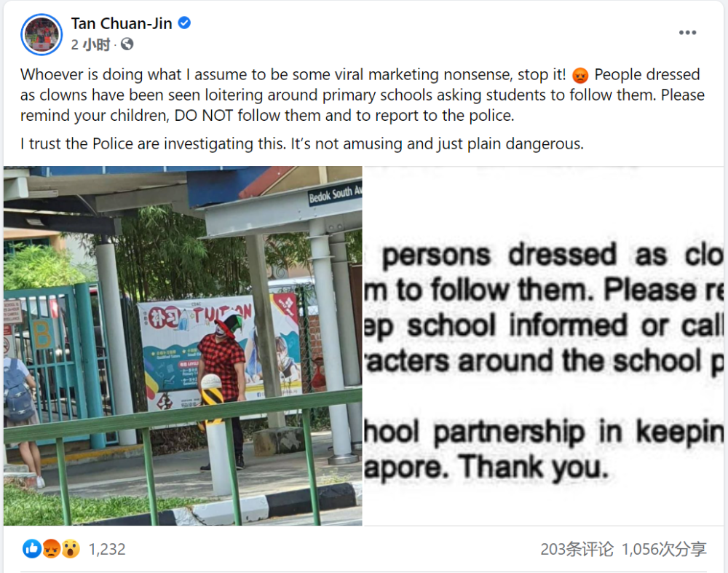Open the 203条评论 comments link
The width and height of the screenshot is (728, 573).
coord(577,549)
